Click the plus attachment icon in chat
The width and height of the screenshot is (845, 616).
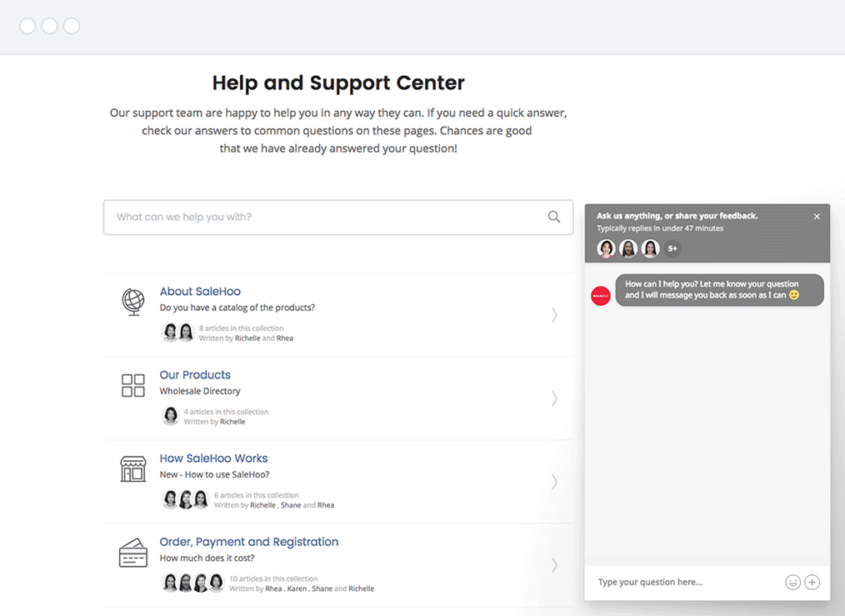tap(812, 582)
